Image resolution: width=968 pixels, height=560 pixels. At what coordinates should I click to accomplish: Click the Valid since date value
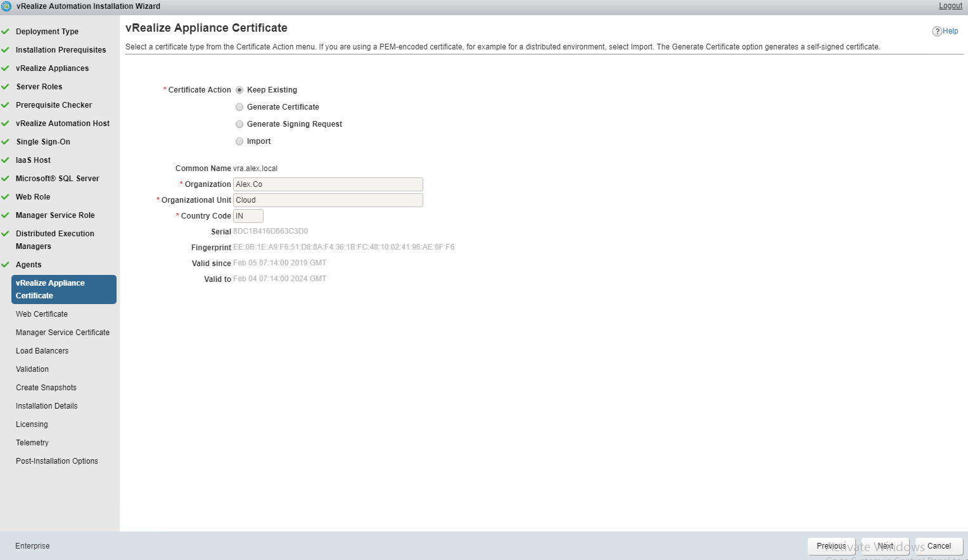279,263
